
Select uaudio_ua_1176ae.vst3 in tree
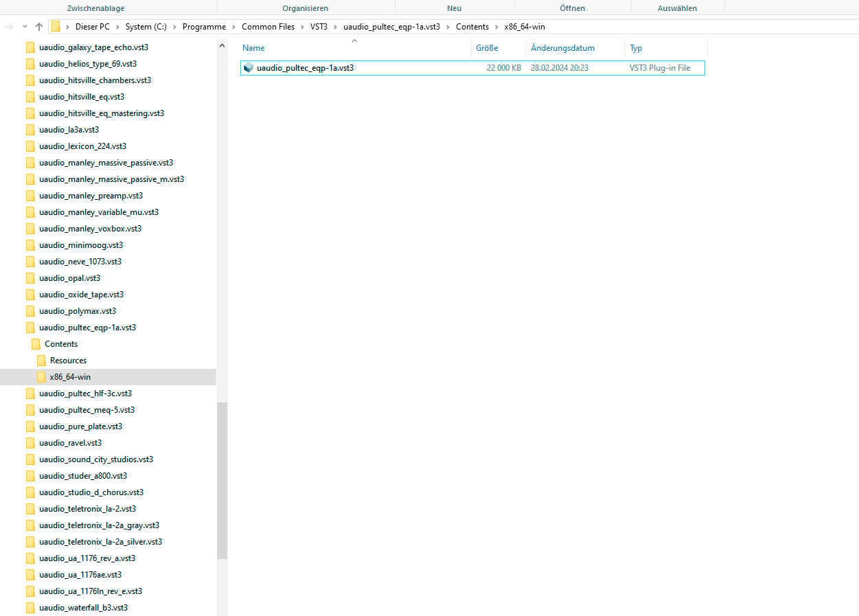80,575
